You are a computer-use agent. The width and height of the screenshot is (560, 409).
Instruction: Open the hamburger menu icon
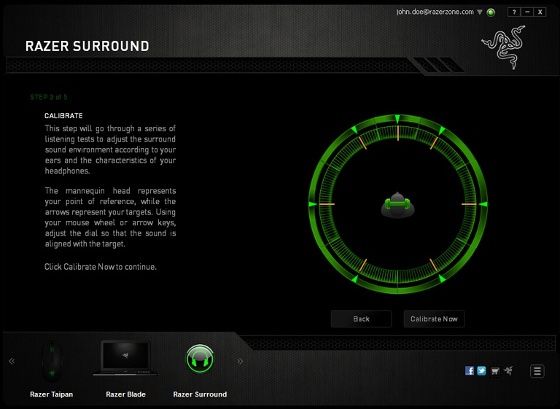point(537,371)
